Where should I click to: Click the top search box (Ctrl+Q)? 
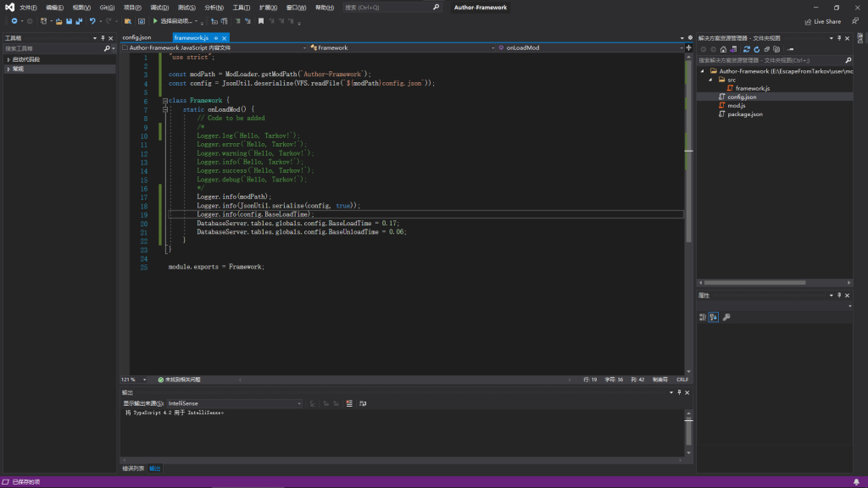[x=392, y=8]
